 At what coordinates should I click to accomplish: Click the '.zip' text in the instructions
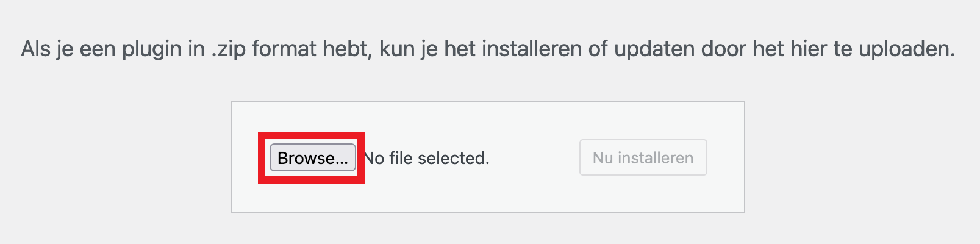[x=228, y=49]
